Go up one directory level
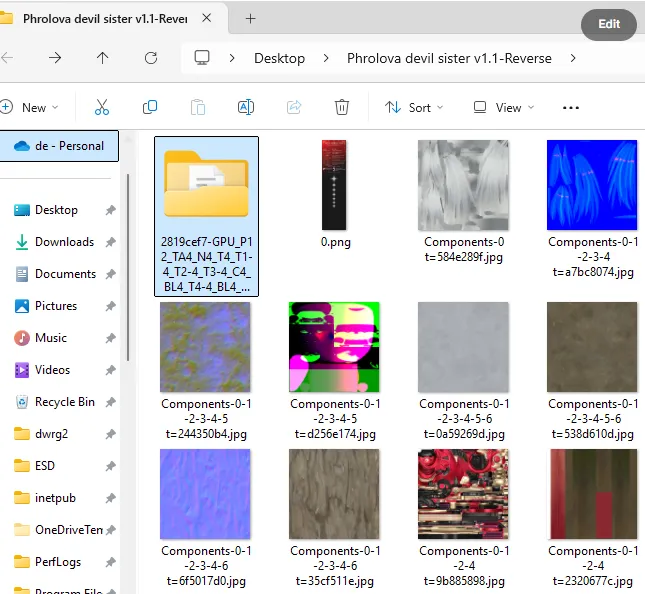This screenshot has width=645, height=594. click(x=103, y=58)
